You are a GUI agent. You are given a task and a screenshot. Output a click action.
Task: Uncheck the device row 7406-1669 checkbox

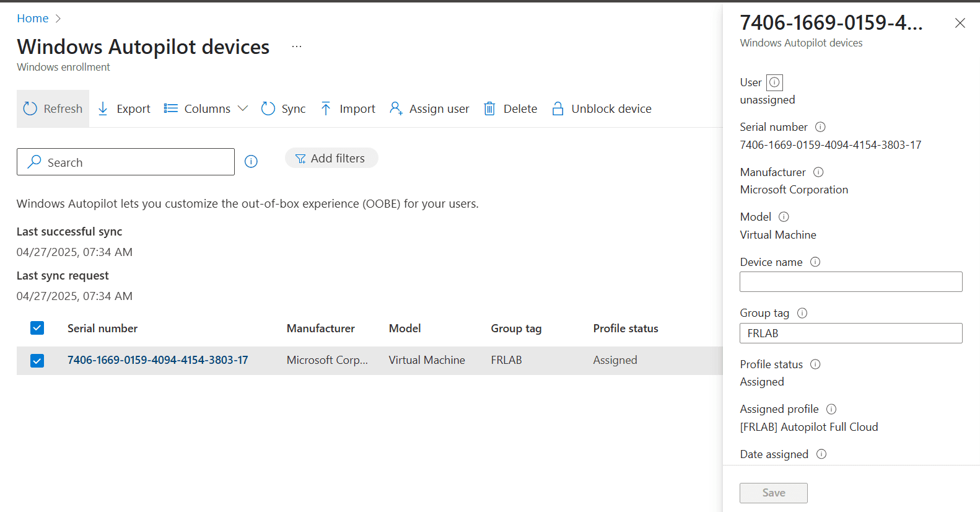(x=37, y=360)
